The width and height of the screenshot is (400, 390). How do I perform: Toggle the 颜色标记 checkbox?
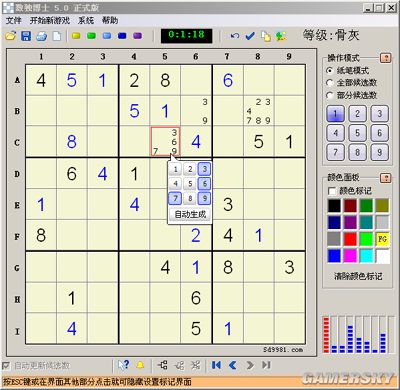click(x=332, y=191)
